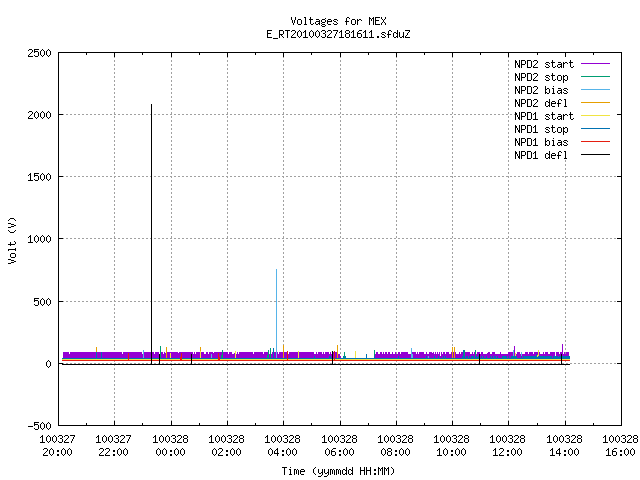Click the y-axis tick value -500
This screenshot has height=480, width=640.
[40, 426]
